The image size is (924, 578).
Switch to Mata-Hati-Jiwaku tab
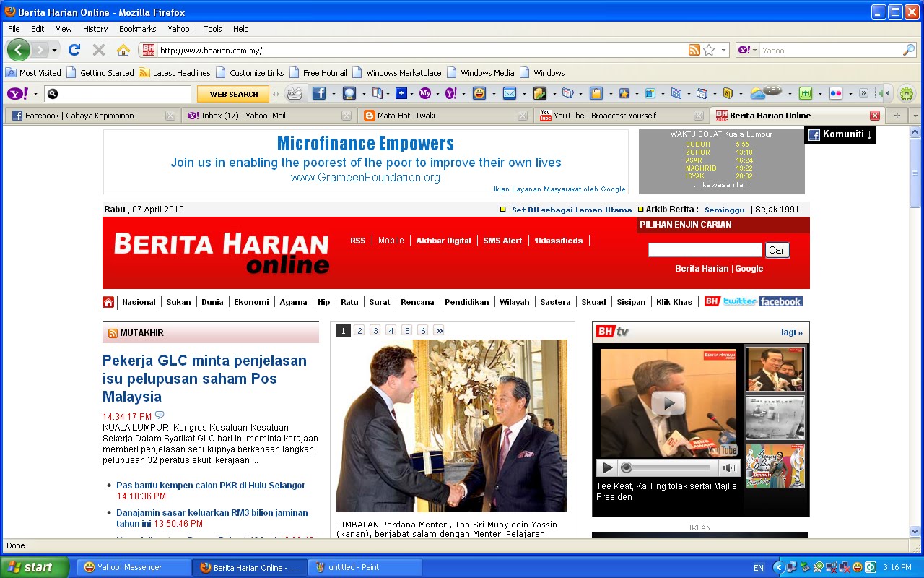[445, 116]
